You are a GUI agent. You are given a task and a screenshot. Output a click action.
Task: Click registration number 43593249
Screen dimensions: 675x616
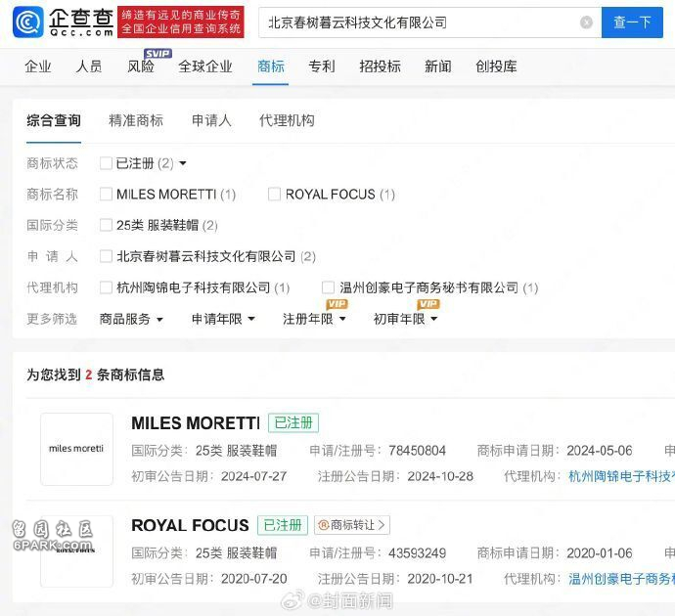click(x=417, y=553)
